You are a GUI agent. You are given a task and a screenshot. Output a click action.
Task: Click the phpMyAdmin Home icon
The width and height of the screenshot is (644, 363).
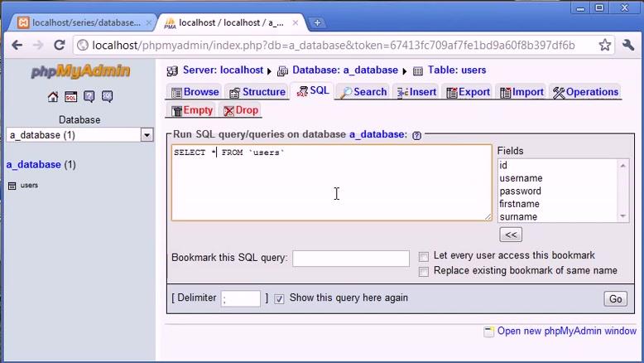53,97
